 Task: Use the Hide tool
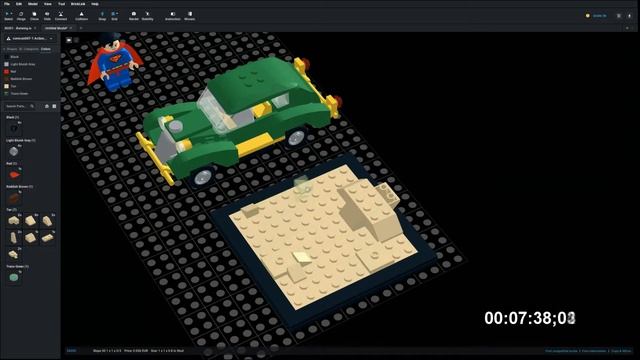point(47,16)
